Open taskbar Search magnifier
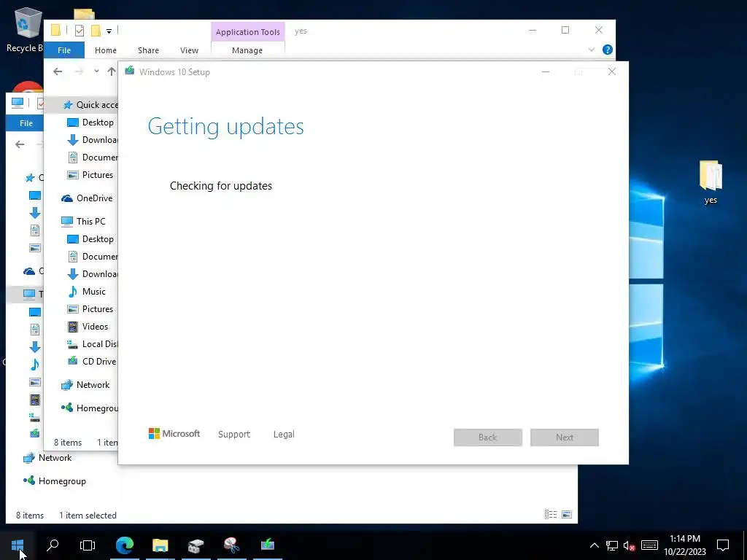This screenshot has height=560, width=747. pos(53,545)
